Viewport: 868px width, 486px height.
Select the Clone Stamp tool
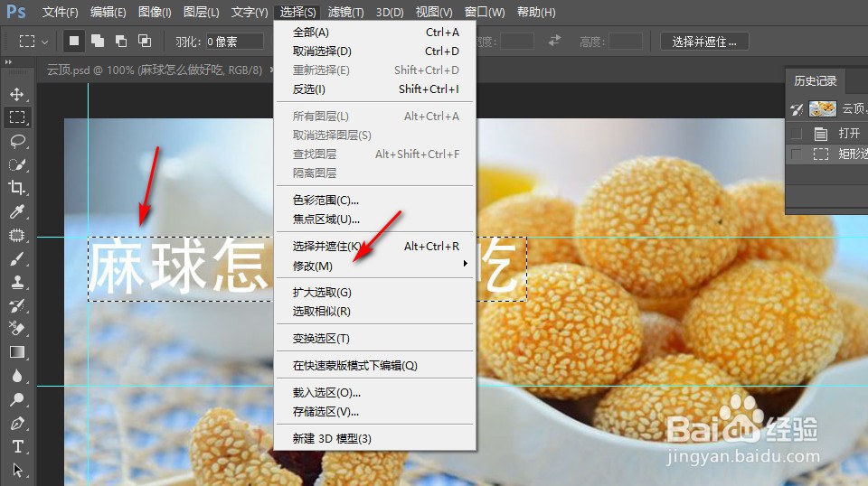click(16, 282)
